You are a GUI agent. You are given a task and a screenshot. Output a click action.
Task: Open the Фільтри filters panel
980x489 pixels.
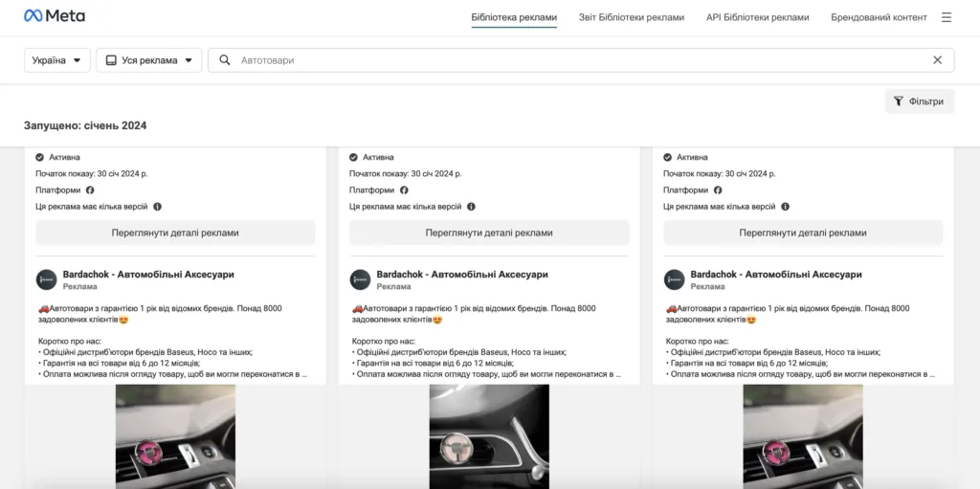coord(919,101)
